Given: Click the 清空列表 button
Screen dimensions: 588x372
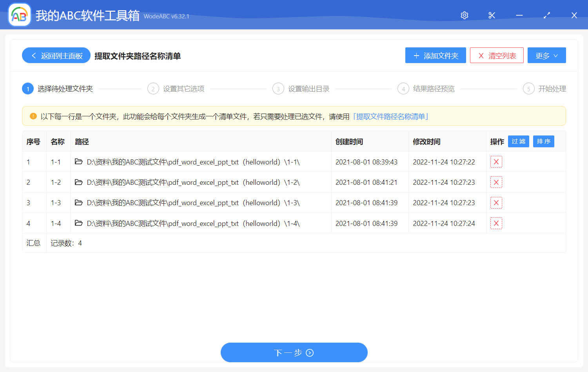Looking at the screenshot, I should click(497, 55).
